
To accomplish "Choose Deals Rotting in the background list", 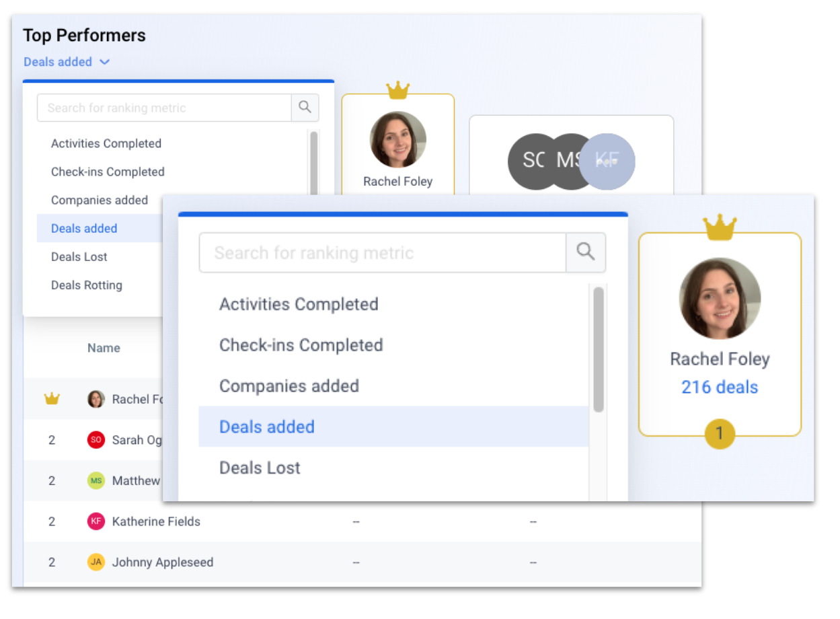I will pos(86,285).
